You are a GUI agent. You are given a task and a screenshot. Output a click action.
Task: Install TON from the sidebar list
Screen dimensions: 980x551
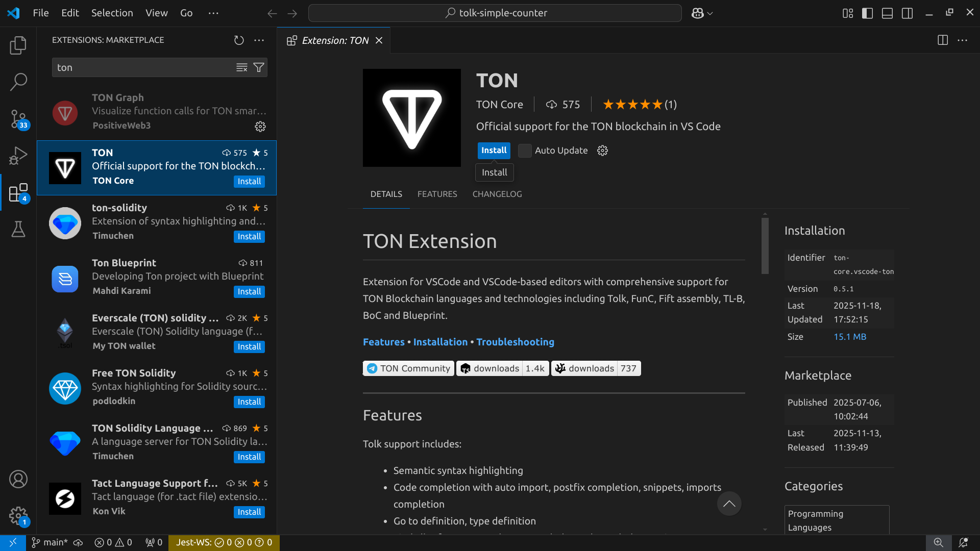pos(249,181)
